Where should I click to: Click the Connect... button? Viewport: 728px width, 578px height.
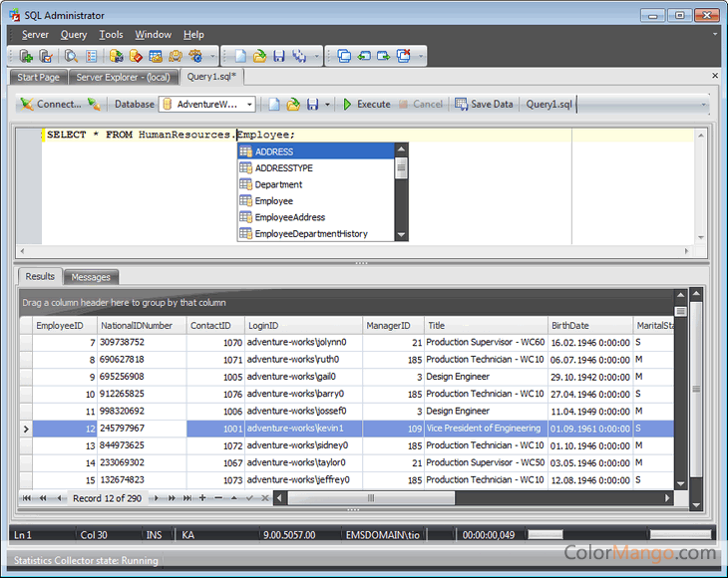[x=51, y=105]
